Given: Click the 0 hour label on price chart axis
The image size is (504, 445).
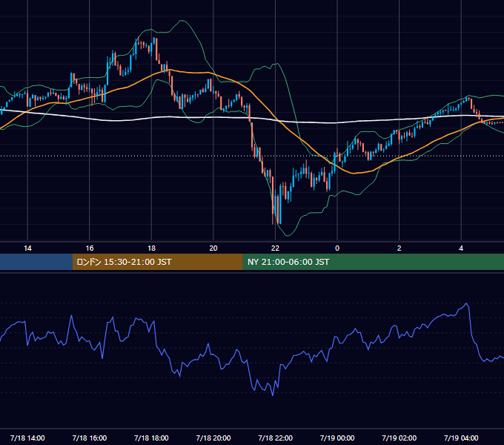Looking at the screenshot, I should coord(337,248).
